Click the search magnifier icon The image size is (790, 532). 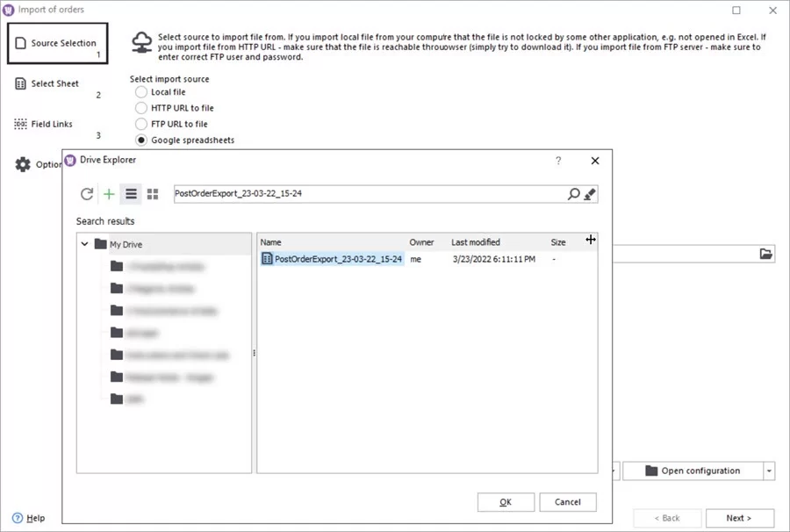[573, 194]
